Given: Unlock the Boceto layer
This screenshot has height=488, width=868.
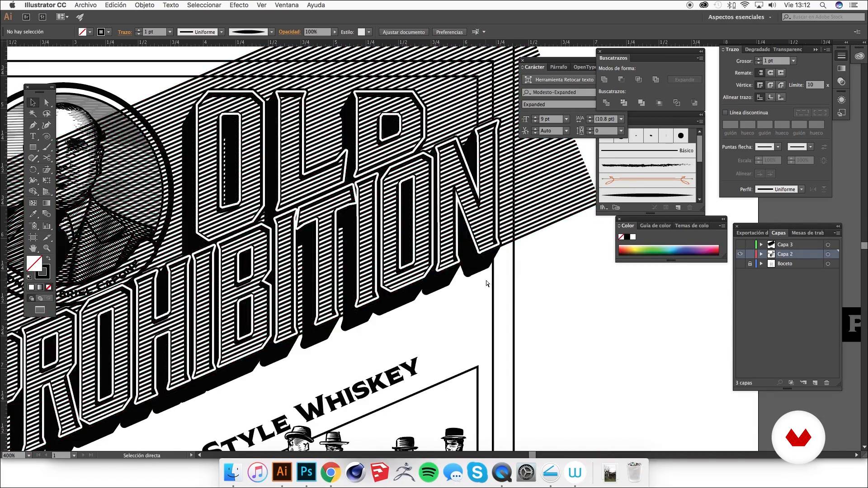Looking at the screenshot, I should click(750, 263).
